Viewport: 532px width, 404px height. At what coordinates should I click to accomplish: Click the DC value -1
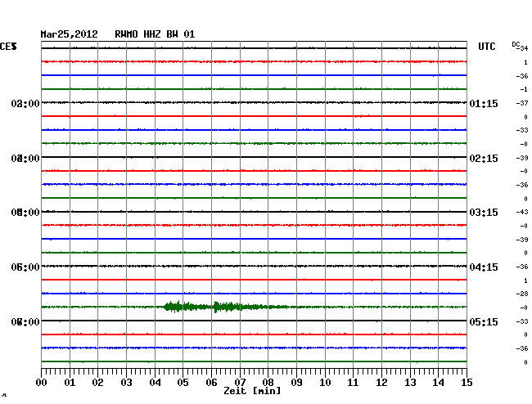pos(524,89)
